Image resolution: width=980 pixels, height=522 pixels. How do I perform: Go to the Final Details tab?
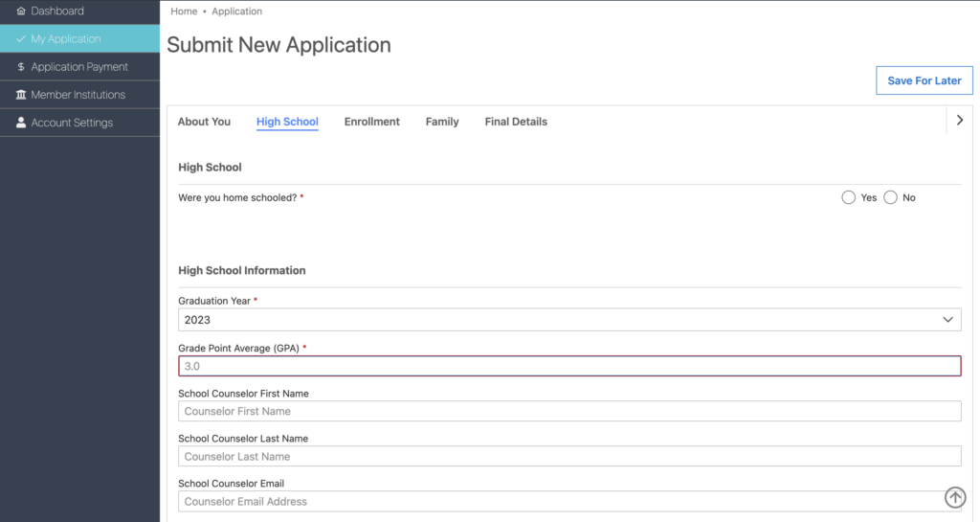pos(516,122)
